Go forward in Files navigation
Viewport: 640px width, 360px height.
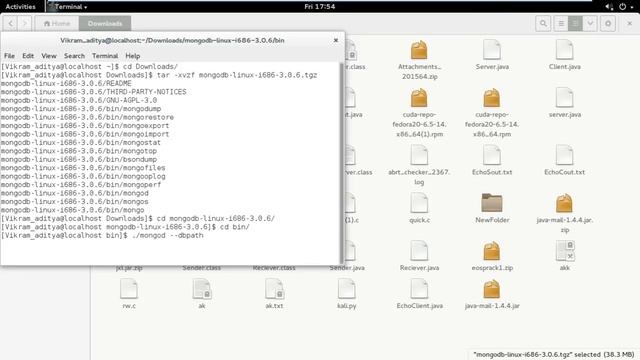tap(24, 24)
